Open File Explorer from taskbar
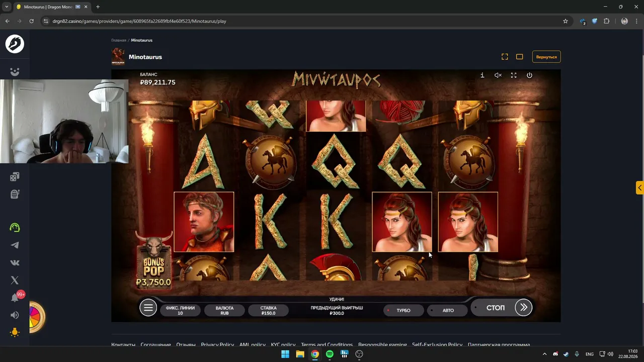Screen dimensions: 644x362 (300, 354)
